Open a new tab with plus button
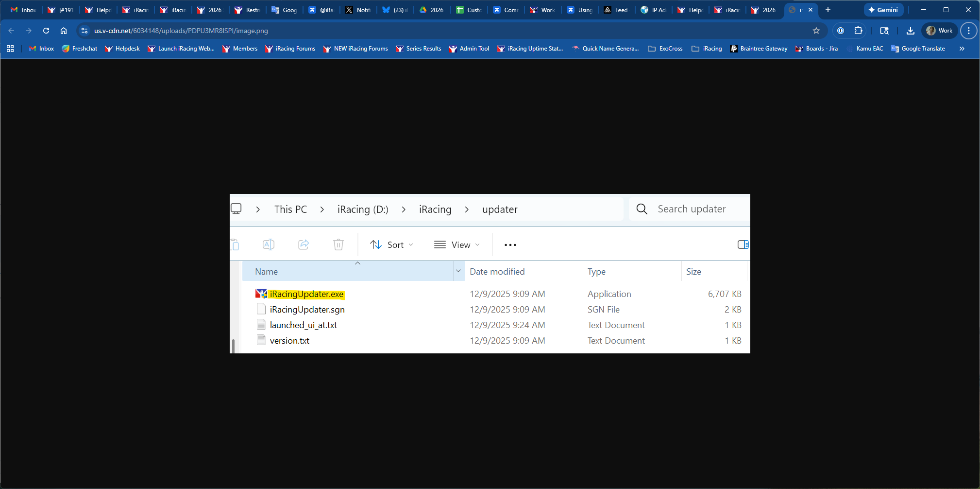The image size is (980, 489). point(828,10)
